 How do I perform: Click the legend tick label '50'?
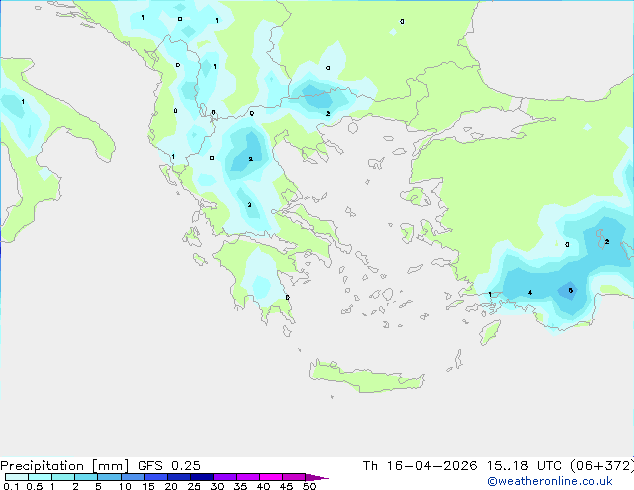click(x=309, y=486)
